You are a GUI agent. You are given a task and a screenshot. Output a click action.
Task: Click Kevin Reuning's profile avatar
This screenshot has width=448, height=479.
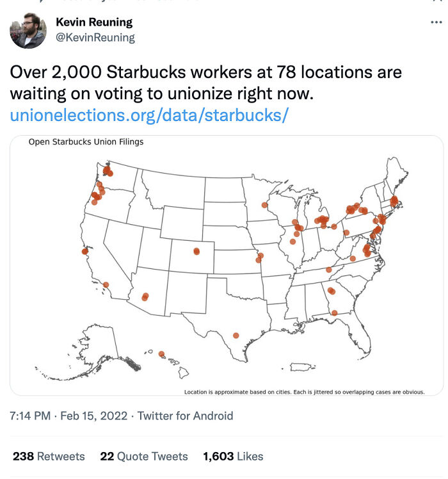28,31
